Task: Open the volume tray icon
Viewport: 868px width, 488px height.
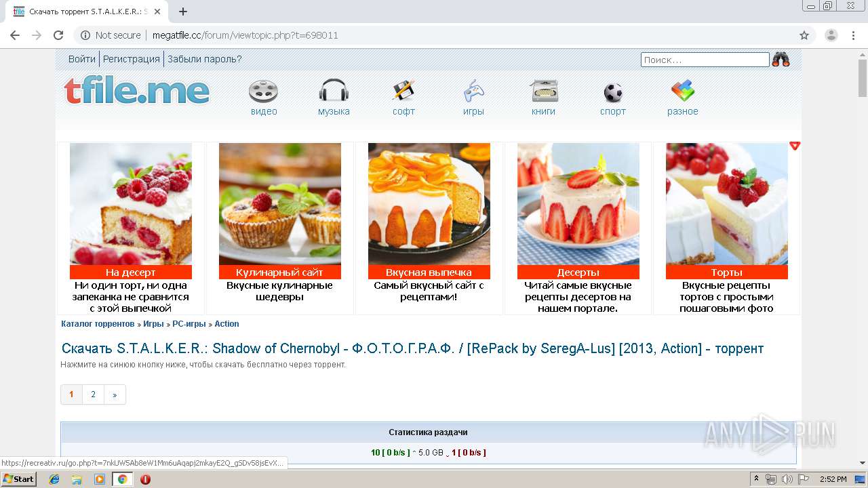Action: tap(787, 479)
